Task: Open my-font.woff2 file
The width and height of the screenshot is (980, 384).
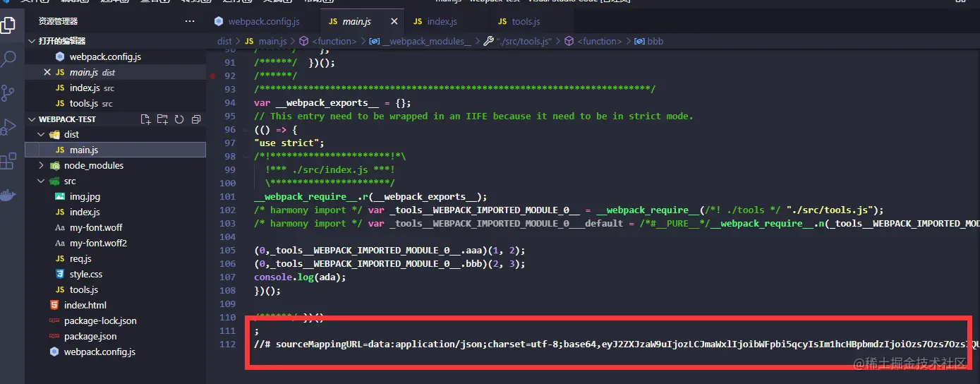Action: (x=115, y=243)
